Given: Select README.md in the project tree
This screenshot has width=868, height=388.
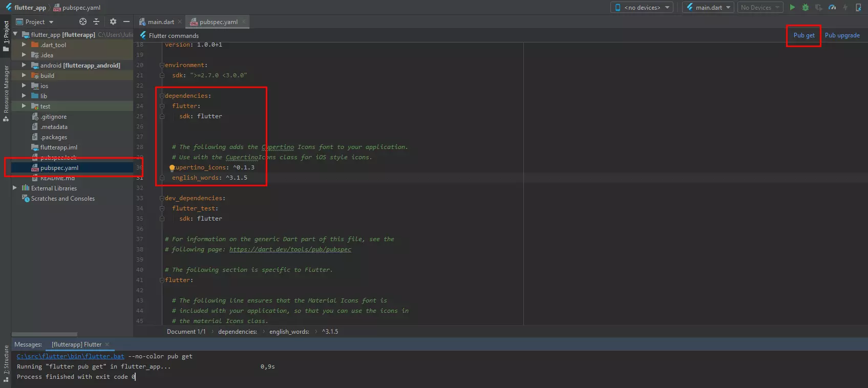Looking at the screenshot, I should pyautogui.click(x=72, y=178).
